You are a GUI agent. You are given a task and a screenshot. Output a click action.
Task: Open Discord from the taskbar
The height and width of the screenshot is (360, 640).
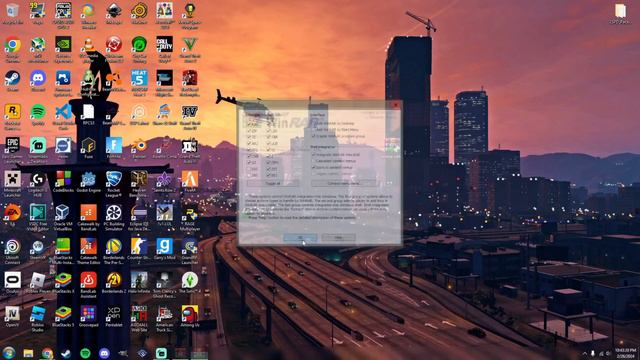tap(104, 353)
